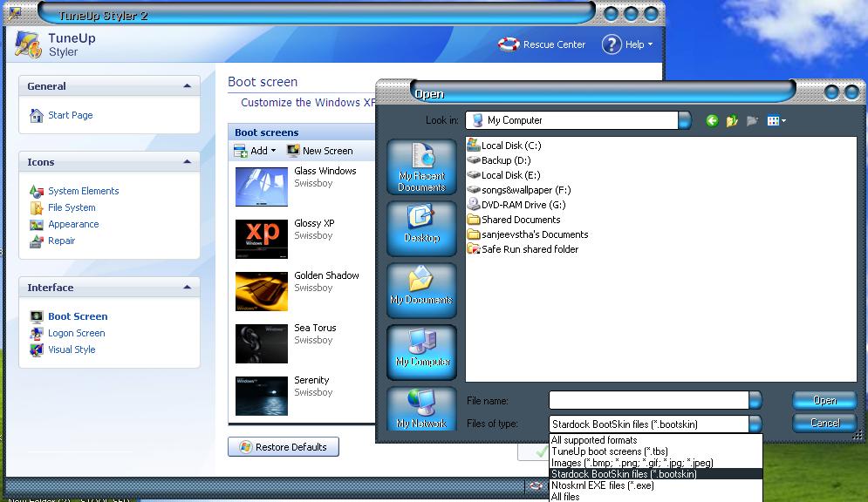Select Boot Screen in Interface group

[x=78, y=316]
